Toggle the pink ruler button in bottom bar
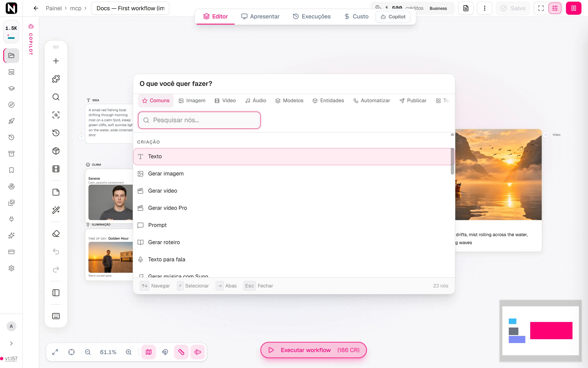Viewport: 588px width, 368px height. pyautogui.click(x=181, y=352)
